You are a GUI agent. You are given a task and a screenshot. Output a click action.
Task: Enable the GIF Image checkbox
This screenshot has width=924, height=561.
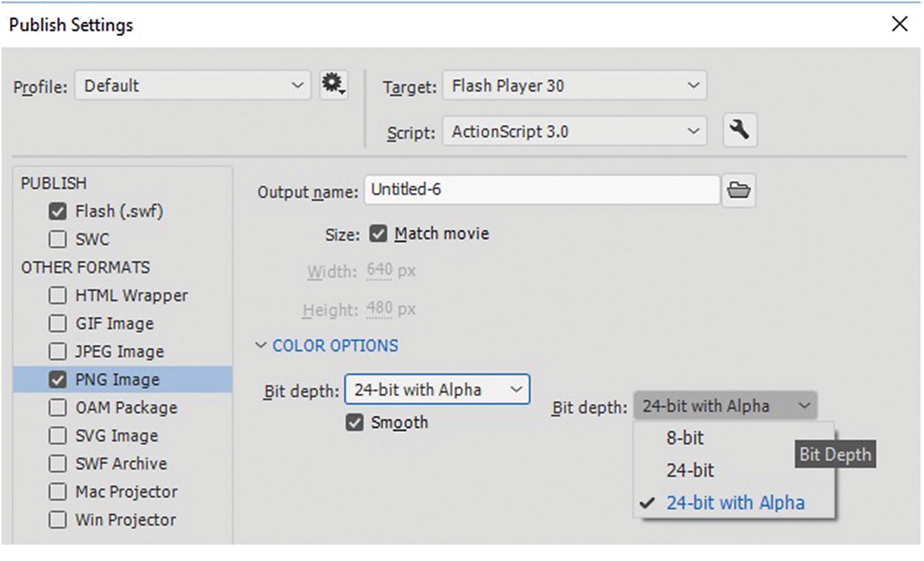57,324
